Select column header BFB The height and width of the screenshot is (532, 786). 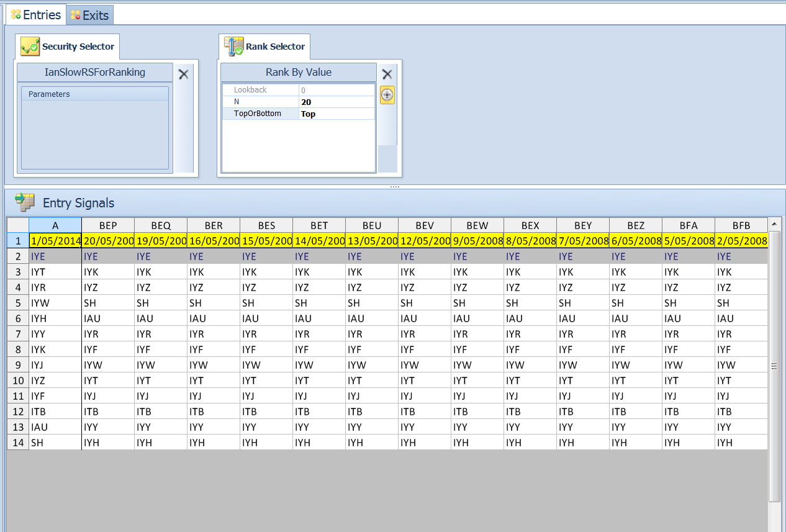point(741,225)
